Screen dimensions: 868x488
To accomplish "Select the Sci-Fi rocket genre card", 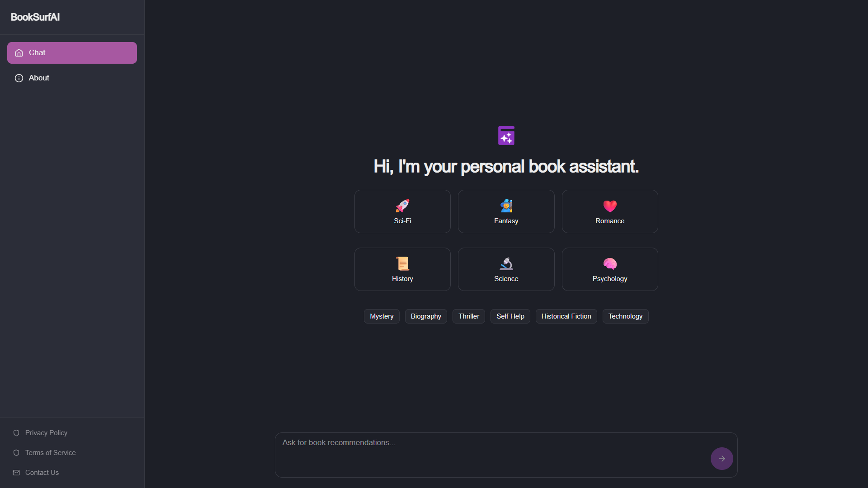I will (x=402, y=211).
